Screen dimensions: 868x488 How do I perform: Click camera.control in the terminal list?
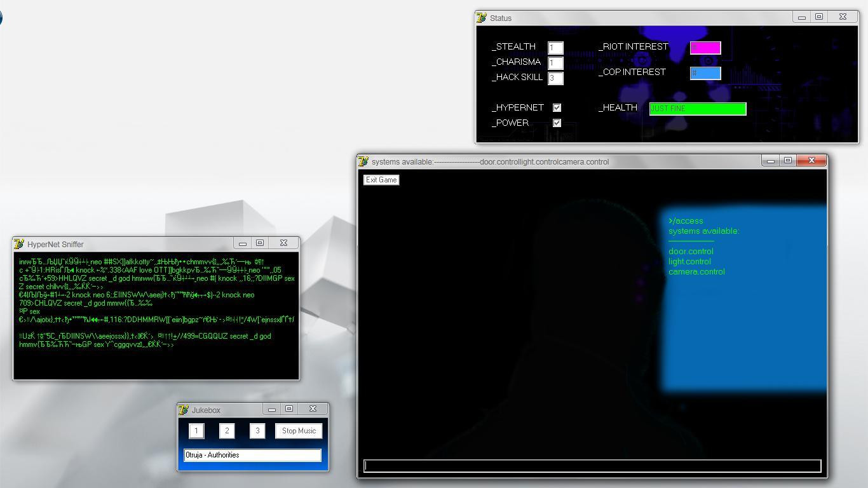tap(696, 271)
